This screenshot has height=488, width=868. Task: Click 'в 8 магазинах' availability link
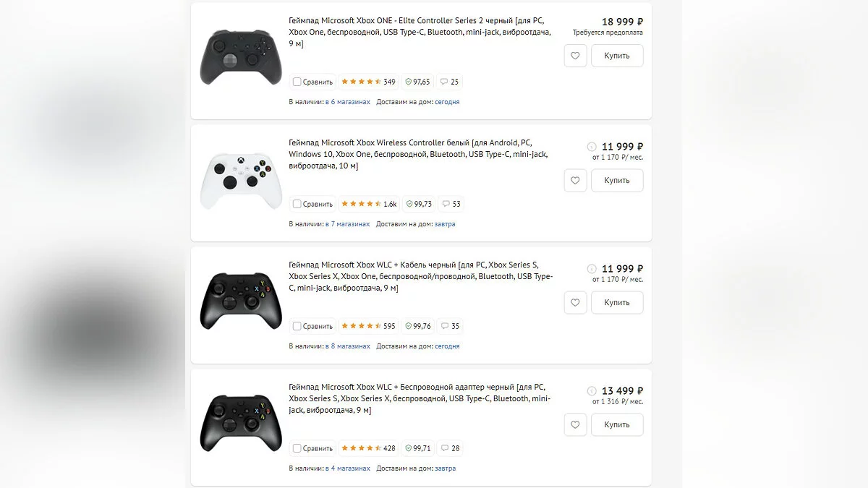point(347,346)
